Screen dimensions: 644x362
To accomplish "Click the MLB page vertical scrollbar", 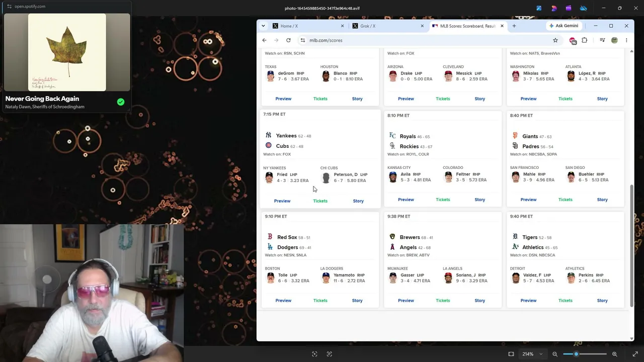I will [x=631, y=246].
